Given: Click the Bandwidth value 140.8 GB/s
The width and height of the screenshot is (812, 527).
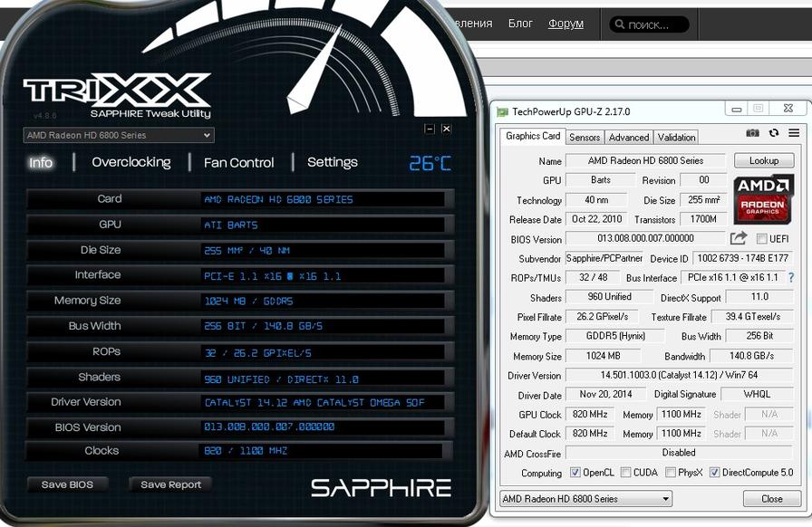Looking at the screenshot, I should tap(751, 356).
